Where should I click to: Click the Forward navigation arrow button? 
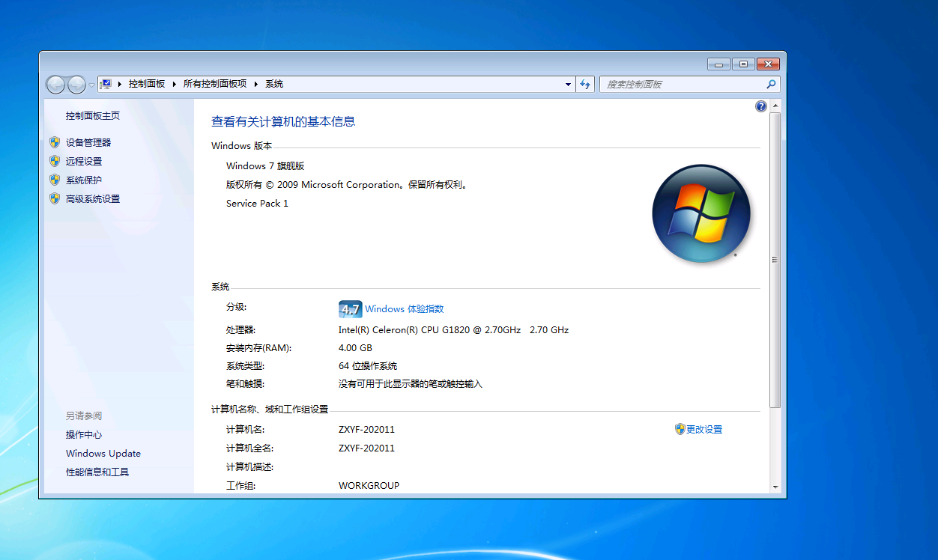coord(77,85)
